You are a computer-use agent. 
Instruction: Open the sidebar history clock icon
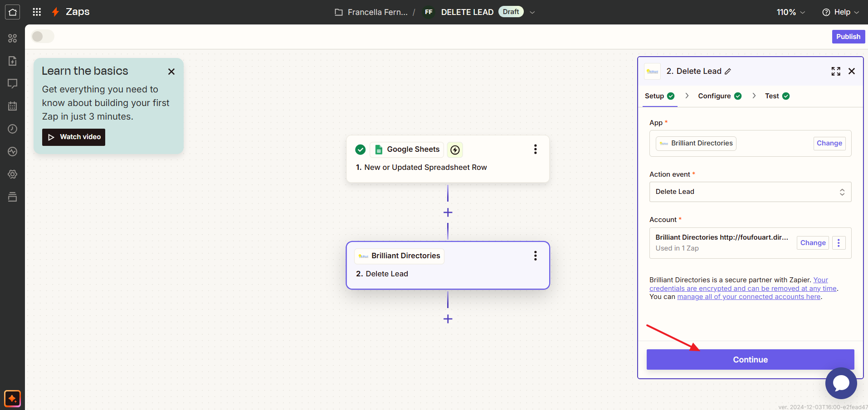pos(12,129)
